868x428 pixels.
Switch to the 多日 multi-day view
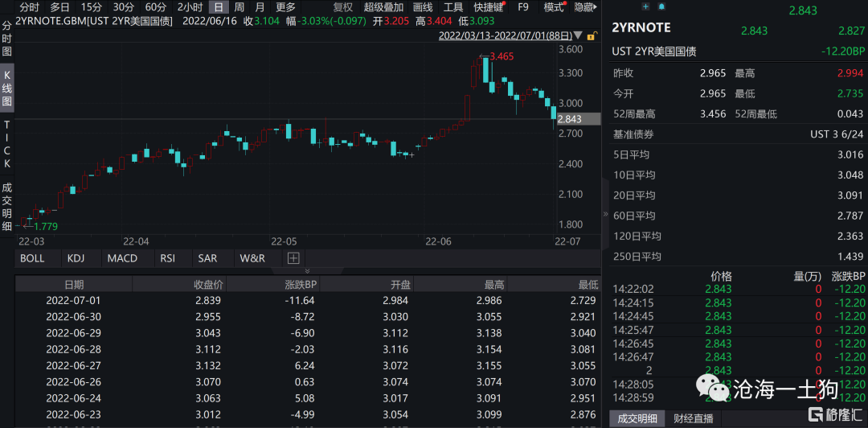coord(59,8)
